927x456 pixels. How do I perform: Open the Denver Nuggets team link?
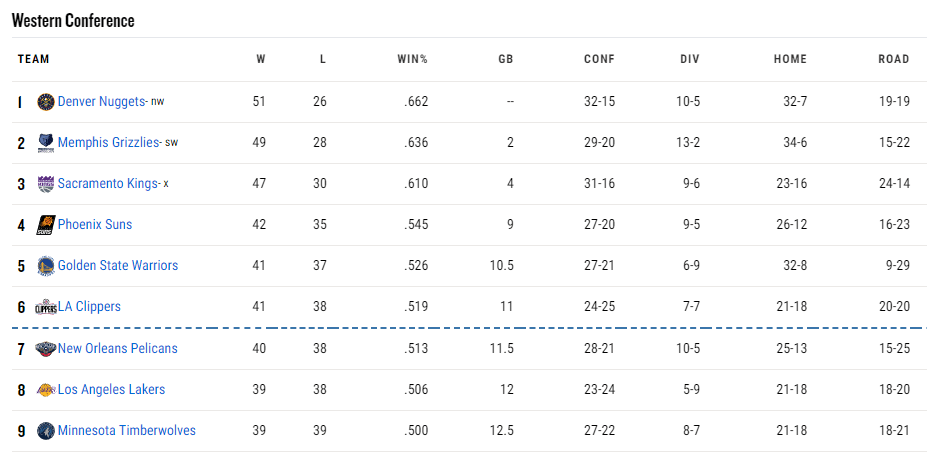click(x=102, y=102)
